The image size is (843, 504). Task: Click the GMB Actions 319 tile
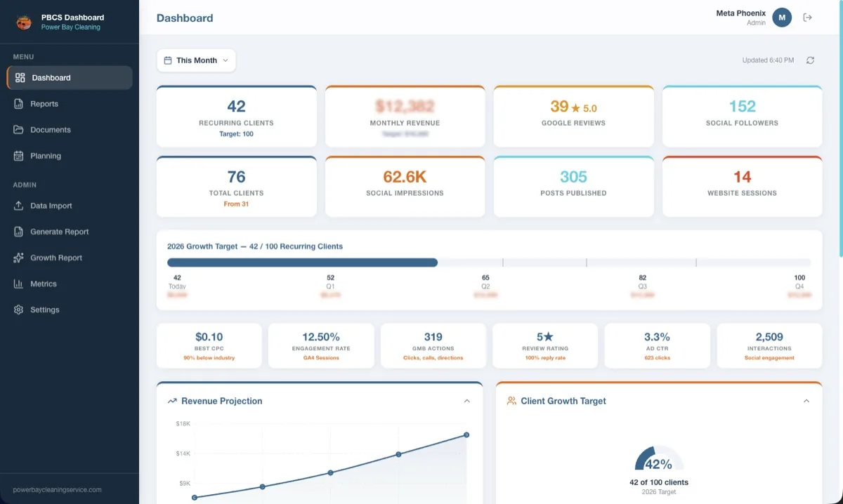click(x=433, y=346)
